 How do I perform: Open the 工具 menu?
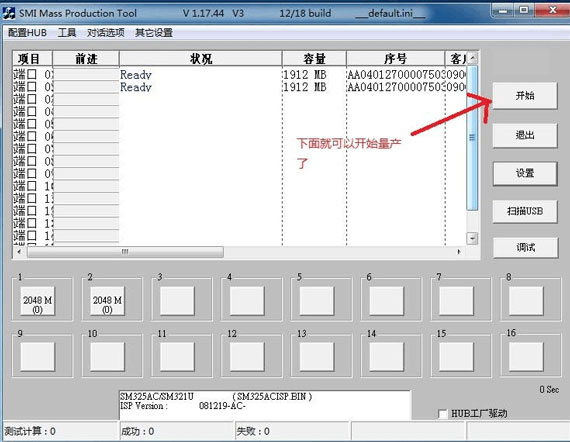click(x=67, y=33)
